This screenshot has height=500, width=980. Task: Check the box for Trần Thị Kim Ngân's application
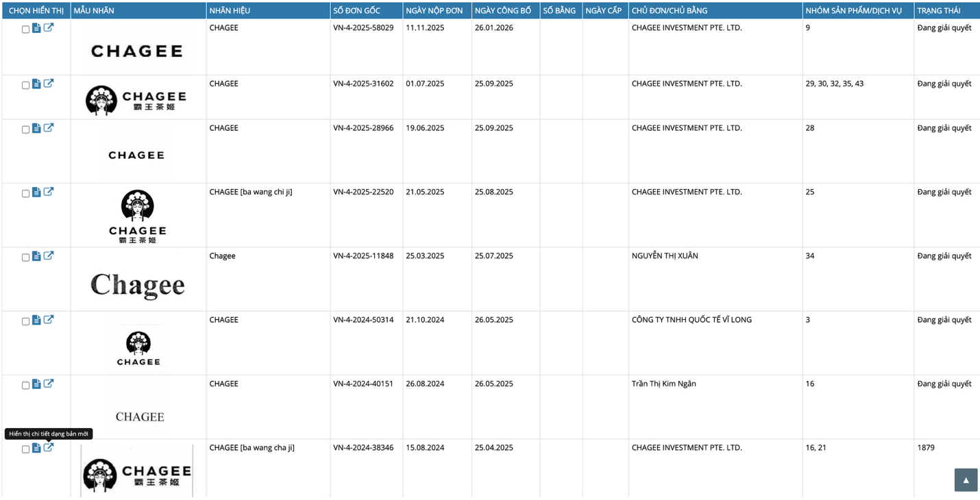click(26, 386)
